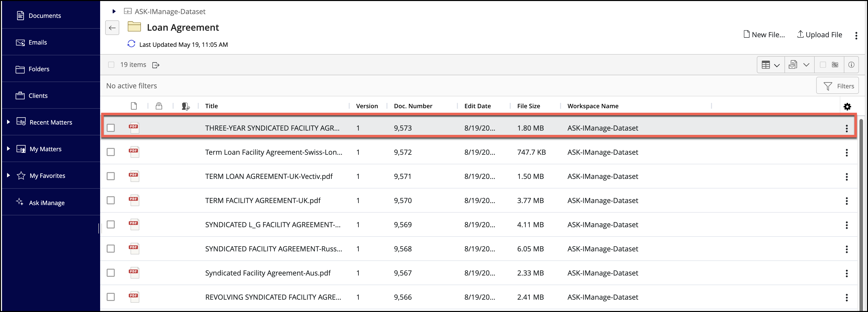Screen dimensions: 868x312
Task: Check the THREE-YEAR SYNDICATED FACILITY row checkbox
Action: (111, 128)
